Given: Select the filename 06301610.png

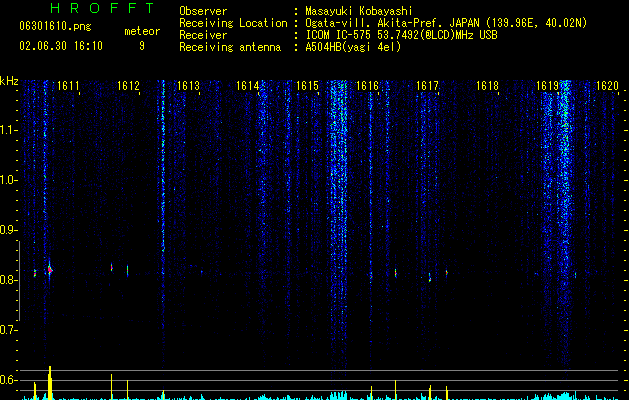Looking at the screenshot, I should 55,26.
